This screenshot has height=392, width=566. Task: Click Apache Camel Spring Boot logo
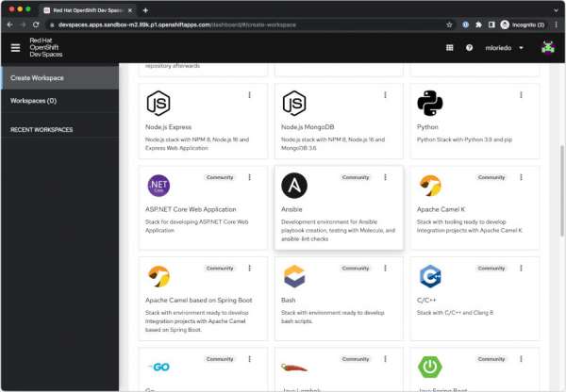click(158, 276)
